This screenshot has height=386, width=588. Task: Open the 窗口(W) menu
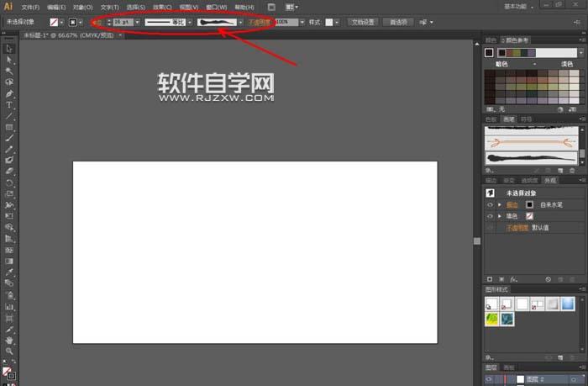click(217, 7)
